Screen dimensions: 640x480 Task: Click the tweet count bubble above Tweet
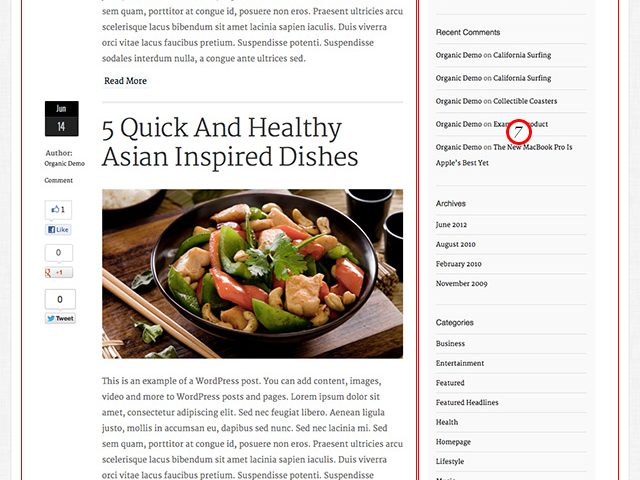click(60, 299)
